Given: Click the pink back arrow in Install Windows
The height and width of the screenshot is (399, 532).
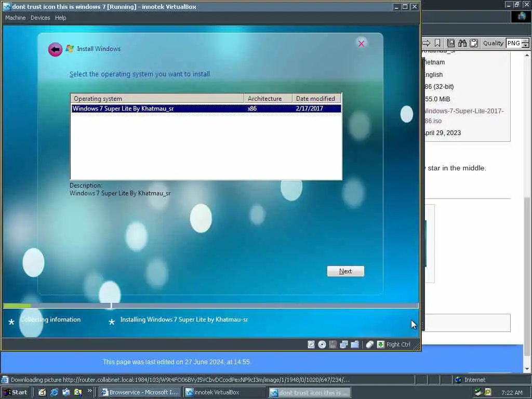Looking at the screenshot, I should [55, 49].
